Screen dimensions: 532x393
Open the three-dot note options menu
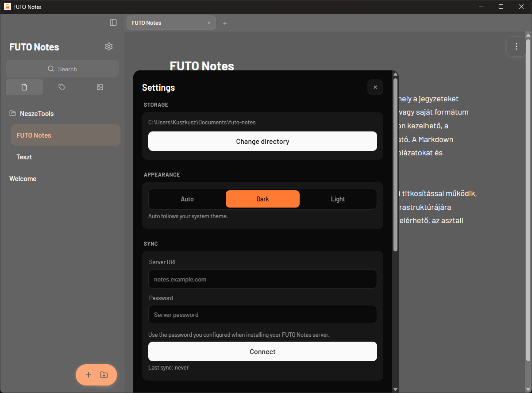click(516, 46)
